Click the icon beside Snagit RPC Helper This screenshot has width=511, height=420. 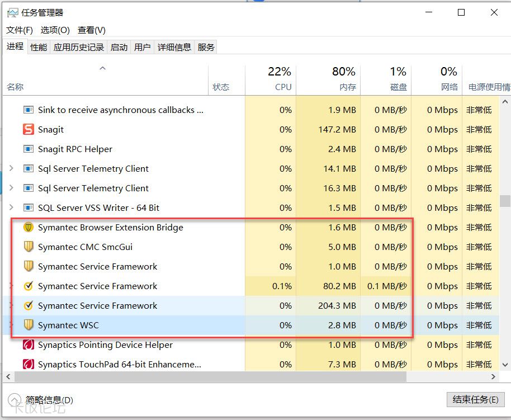tap(29, 149)
